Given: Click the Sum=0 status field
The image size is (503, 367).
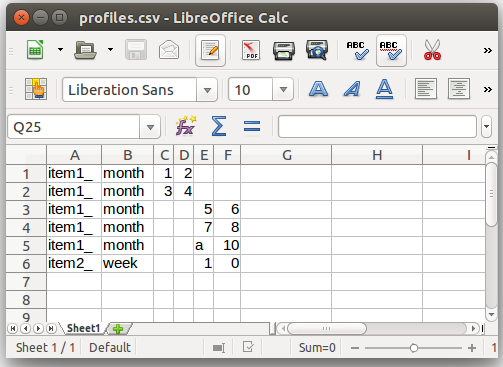Looking at the screenshot, I should [317, 348].
